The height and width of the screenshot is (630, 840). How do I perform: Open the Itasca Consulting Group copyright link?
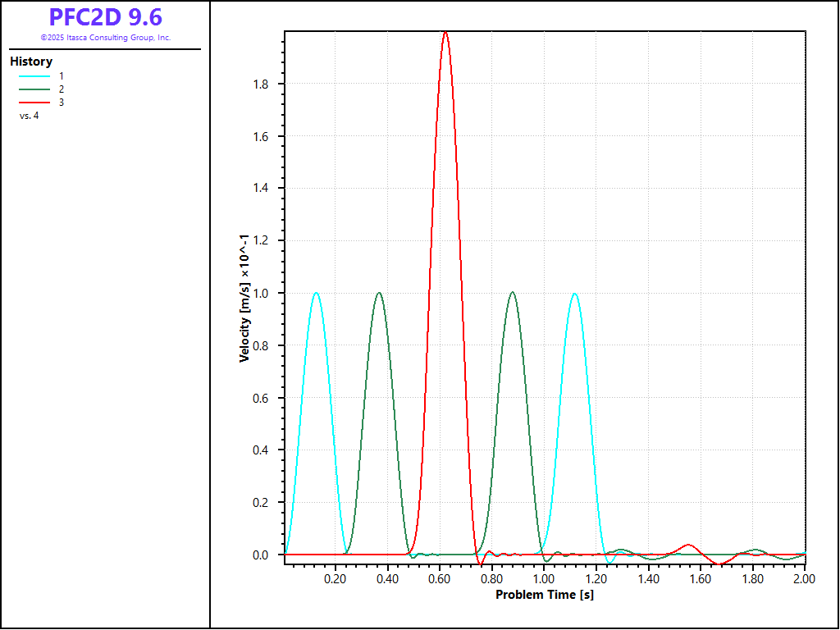click(x=105, y=38)
